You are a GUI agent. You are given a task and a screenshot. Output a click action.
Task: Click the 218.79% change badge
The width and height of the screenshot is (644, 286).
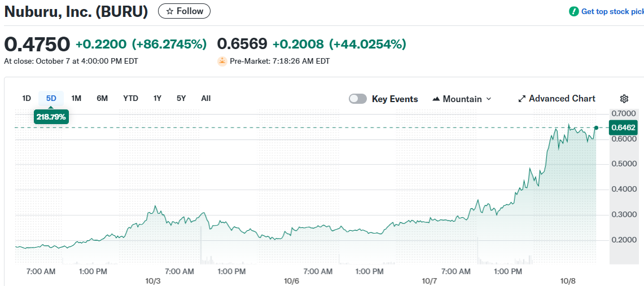[x=51, y=117]
